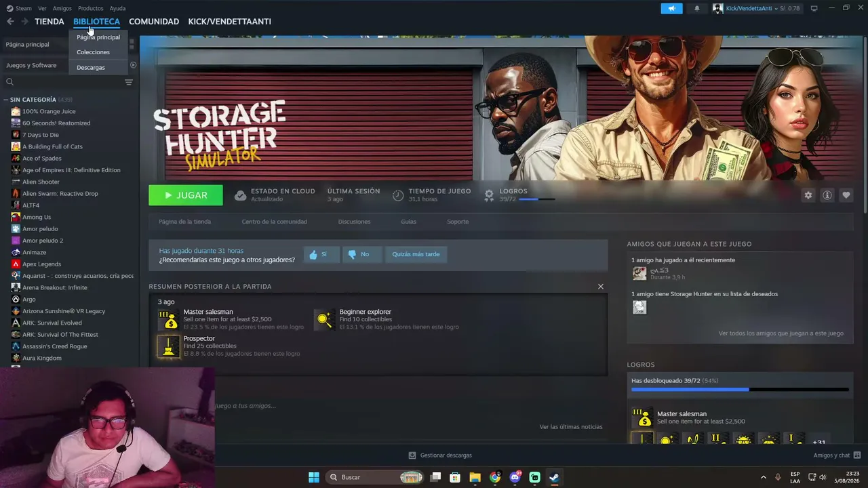The image size is (868, 488).
Task: Open Task View on the taskbar
Action: tap(436, 477)
